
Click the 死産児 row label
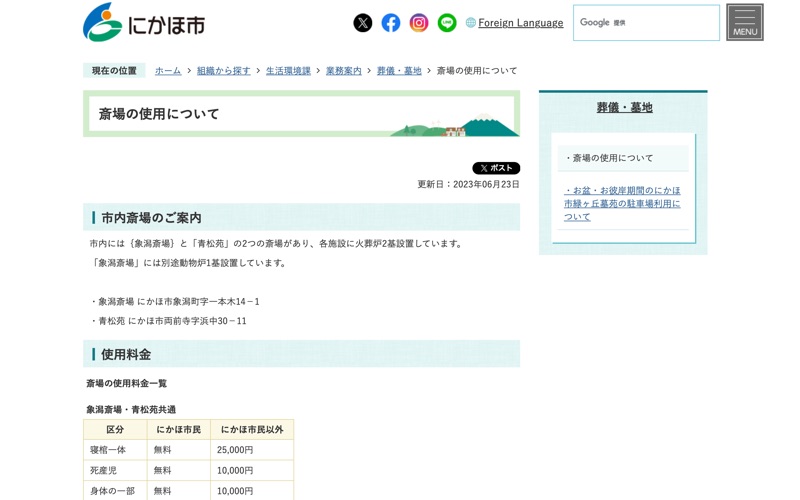tap(115, 470)
